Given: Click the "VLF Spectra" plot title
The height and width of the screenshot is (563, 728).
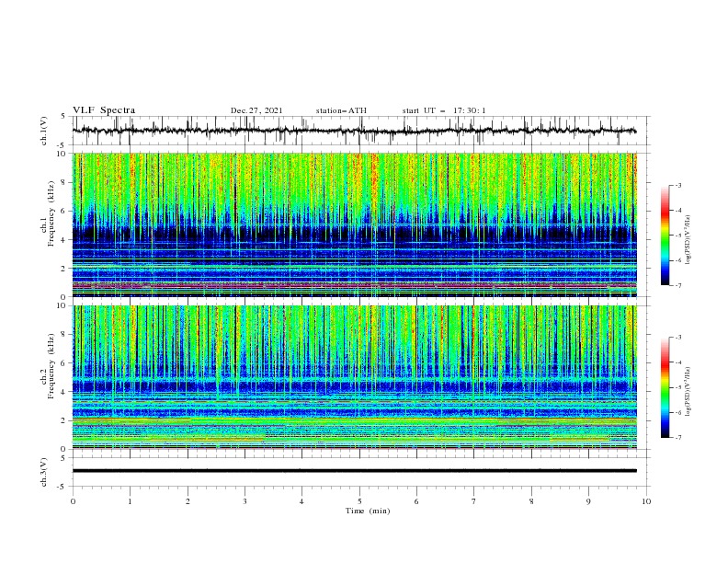Looking at the screenshot, I should pos(104,110).
